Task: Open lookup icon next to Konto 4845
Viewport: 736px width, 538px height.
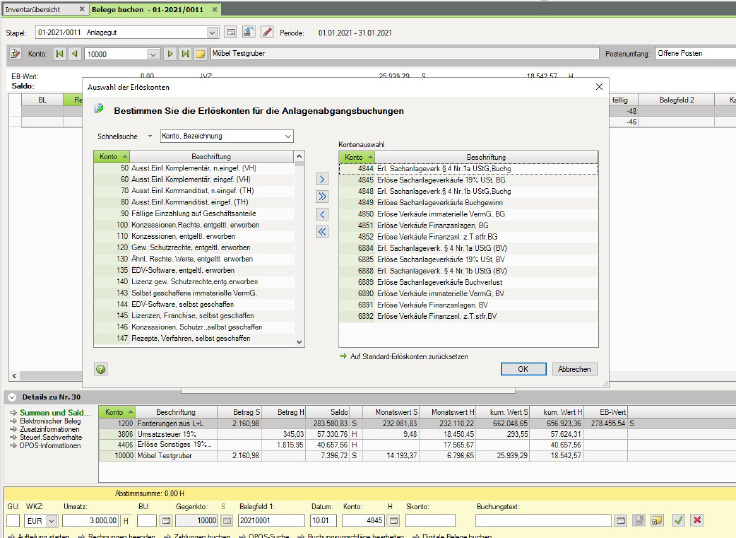Action: click(x=394, y=520)
